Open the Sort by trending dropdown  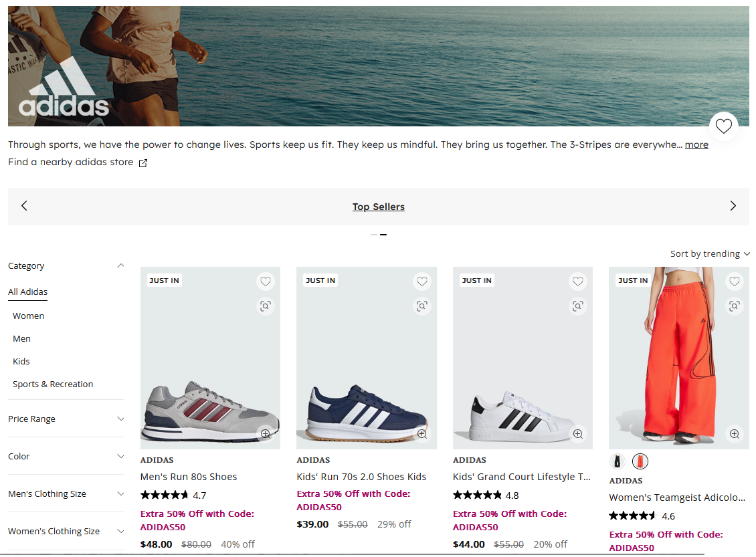point(710,253)
